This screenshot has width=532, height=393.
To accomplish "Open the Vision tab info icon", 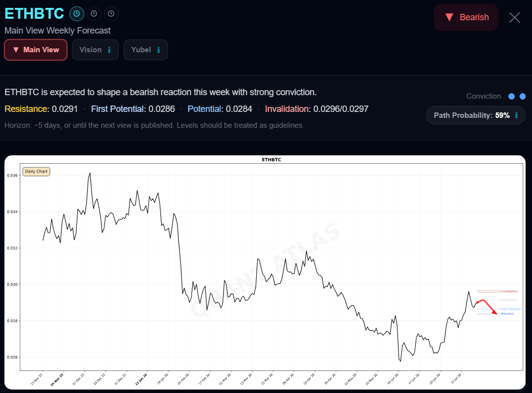I will coord(109,50).
